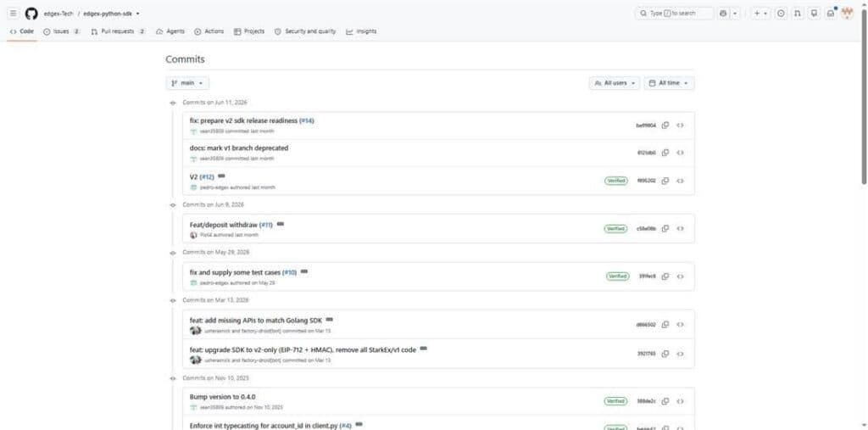Open the hamburger navigation menu

pyautogui.click(x=14, y=14)
